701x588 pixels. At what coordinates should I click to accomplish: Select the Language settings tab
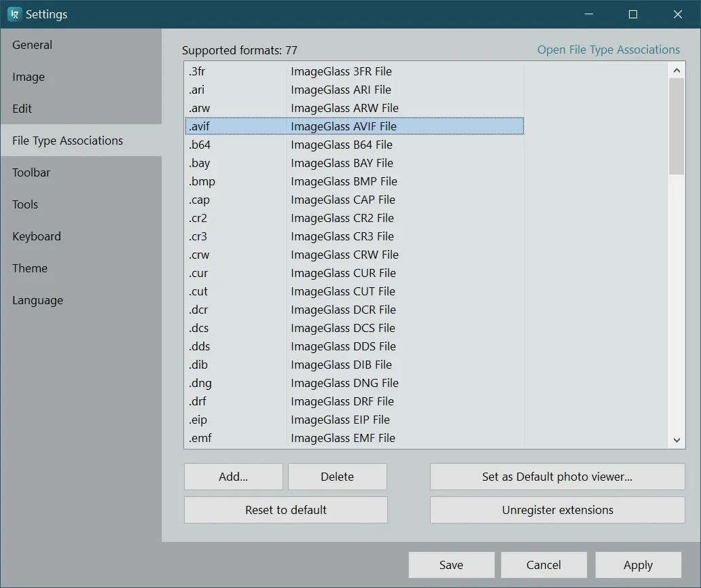click(x=81, y=300)
